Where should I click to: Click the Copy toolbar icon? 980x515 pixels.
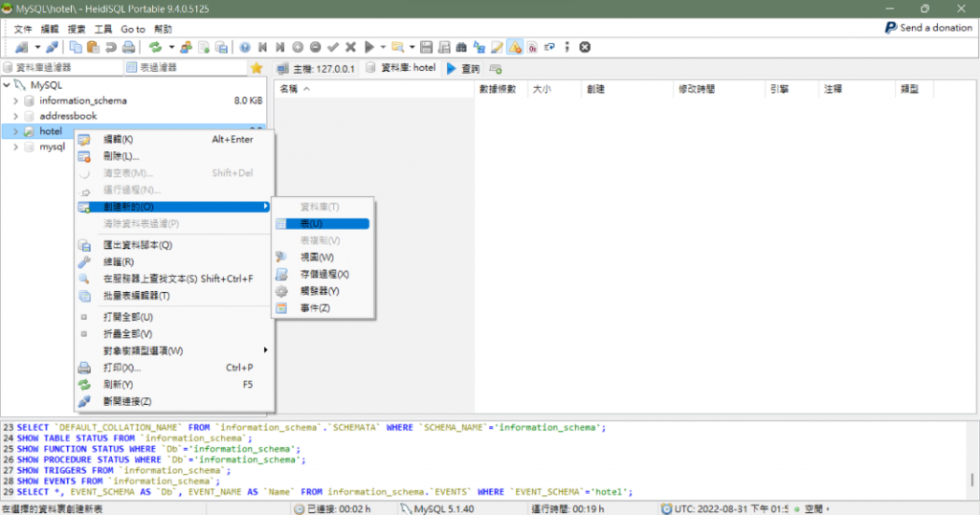(76, 48)
